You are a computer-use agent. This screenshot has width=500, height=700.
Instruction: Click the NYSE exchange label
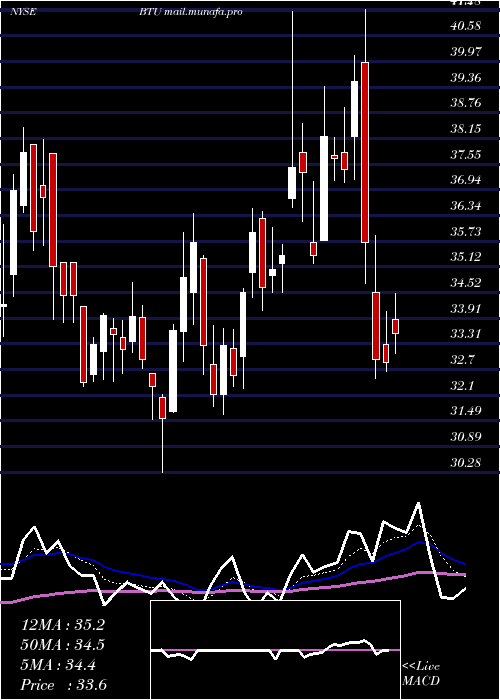[x=23, y=12]
